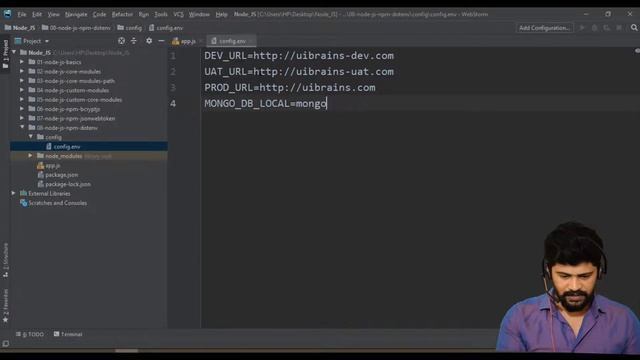Click config folder breadcrumb
The width and height of the screenshot is (640, 360).
pos(129,28)
